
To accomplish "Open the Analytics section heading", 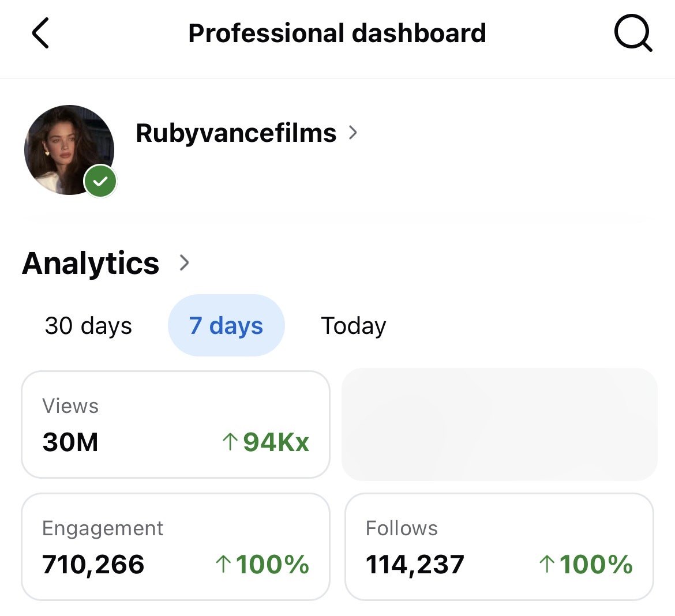I will [91, 262].
